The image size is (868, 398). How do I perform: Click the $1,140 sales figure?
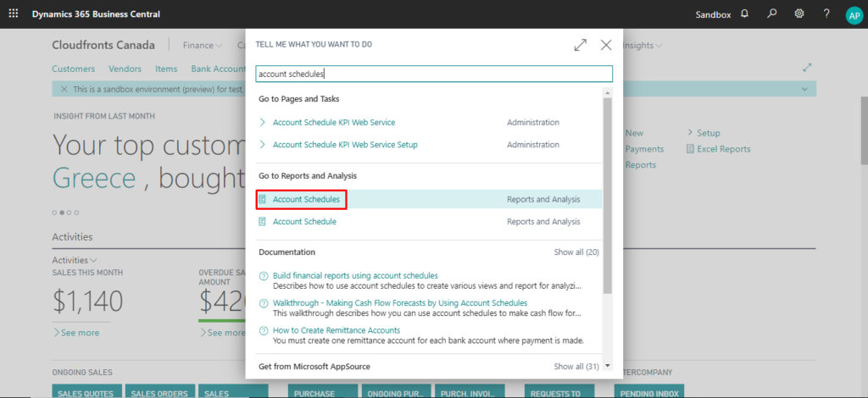87,301
